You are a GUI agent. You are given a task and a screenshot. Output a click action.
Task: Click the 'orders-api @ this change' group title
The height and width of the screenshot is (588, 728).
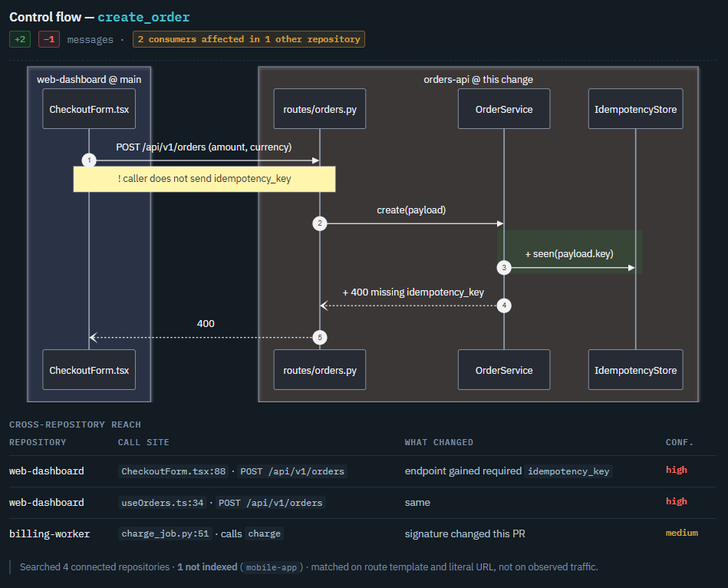(478, 79)
